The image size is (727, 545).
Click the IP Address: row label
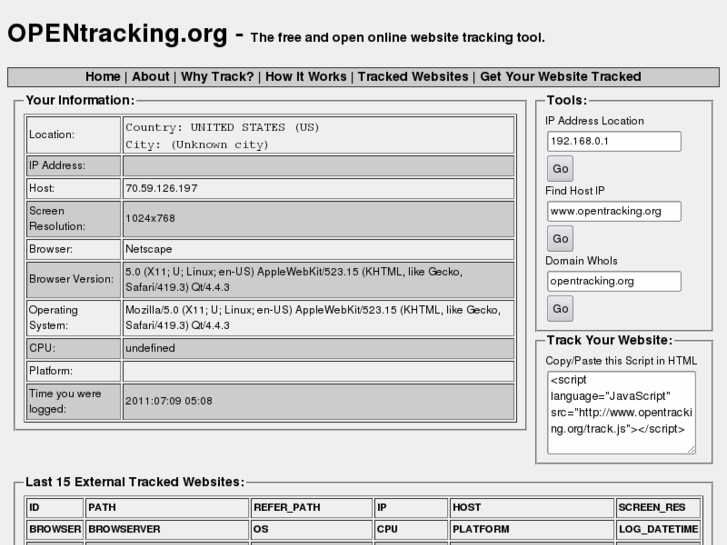tap(57, 166)
